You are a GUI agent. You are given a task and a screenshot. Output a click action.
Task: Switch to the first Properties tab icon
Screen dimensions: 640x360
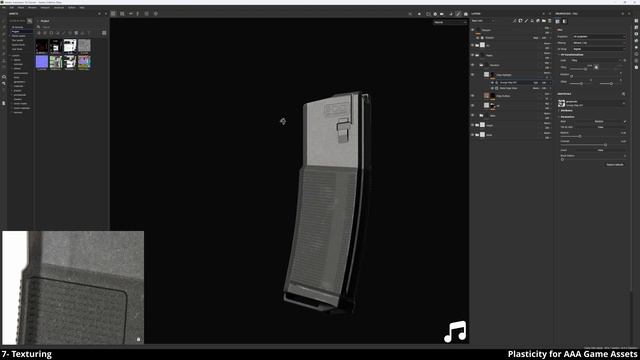click(558, 21)
